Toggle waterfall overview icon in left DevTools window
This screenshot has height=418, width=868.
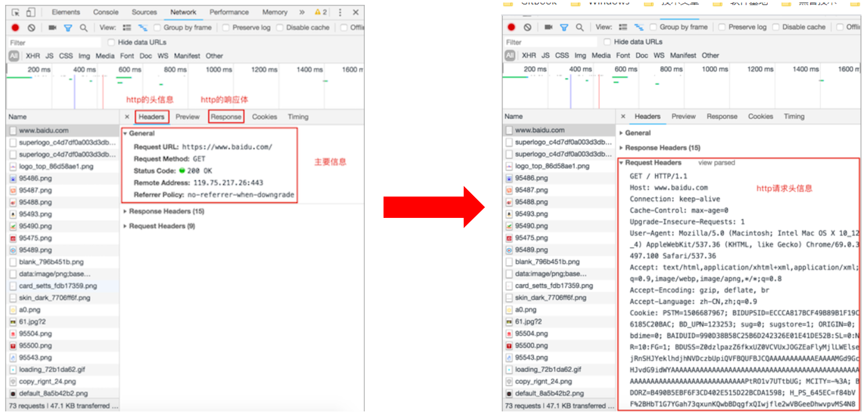click(143, 27)
